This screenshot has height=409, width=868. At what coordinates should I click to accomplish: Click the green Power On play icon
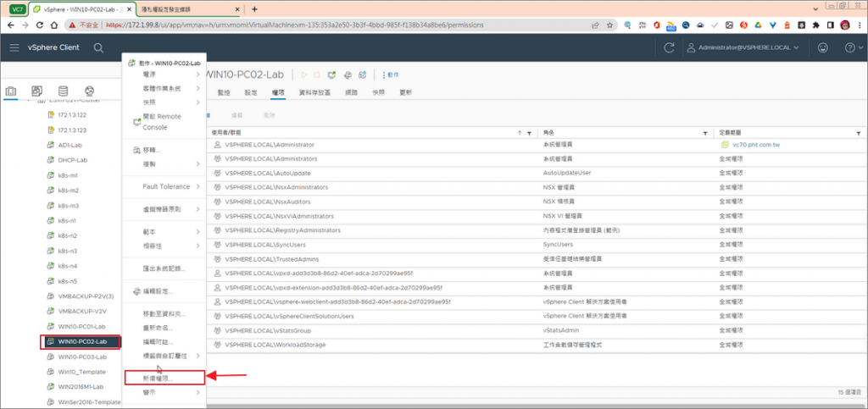click(303, 75)
